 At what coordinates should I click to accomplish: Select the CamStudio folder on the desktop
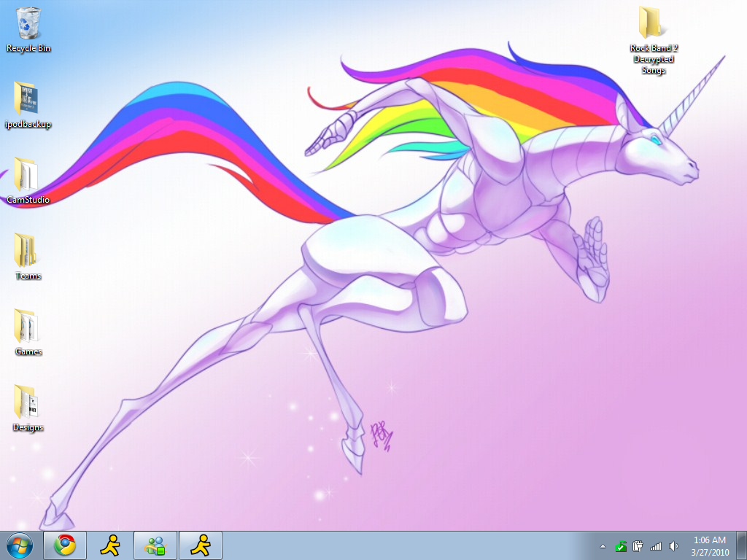(28, 181)
